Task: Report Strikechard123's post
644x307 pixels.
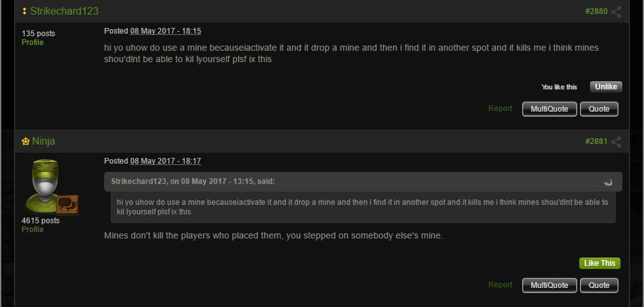Action: point(500,108)
